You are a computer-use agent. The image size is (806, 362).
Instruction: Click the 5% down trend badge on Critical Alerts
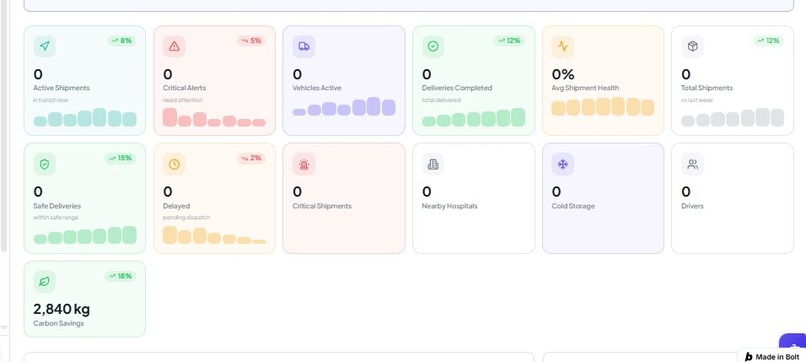point(251,41)
